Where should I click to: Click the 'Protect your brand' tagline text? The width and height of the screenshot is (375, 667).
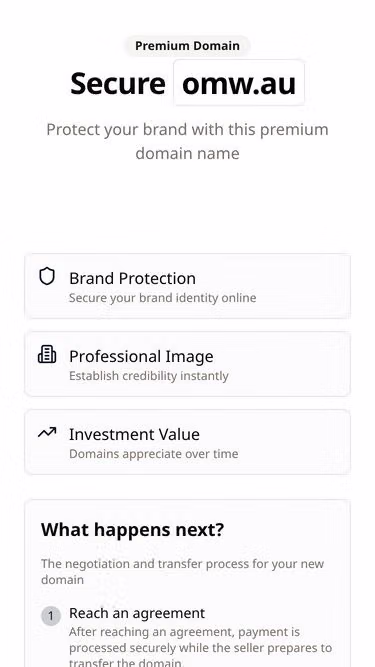(x=188, y=141)
